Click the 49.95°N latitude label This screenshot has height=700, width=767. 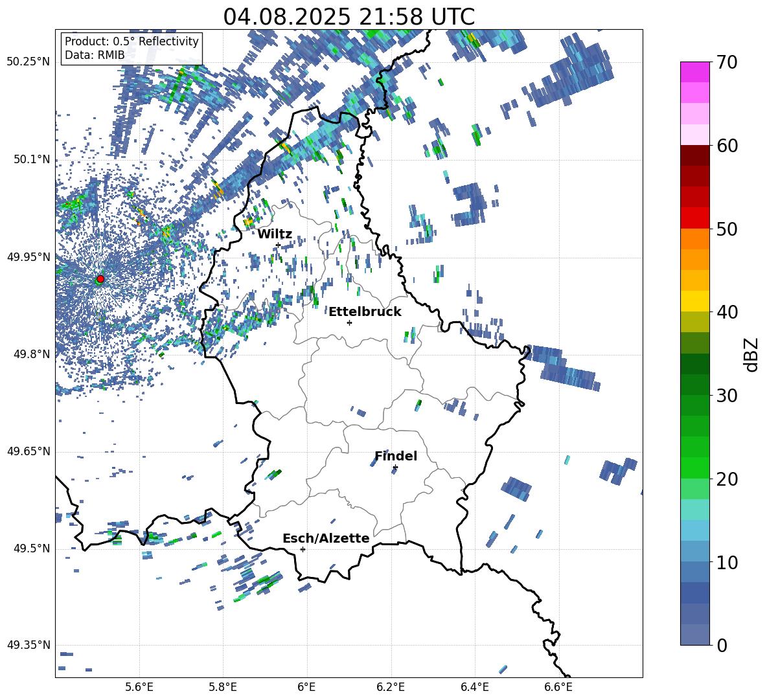[x=29, y=256]
